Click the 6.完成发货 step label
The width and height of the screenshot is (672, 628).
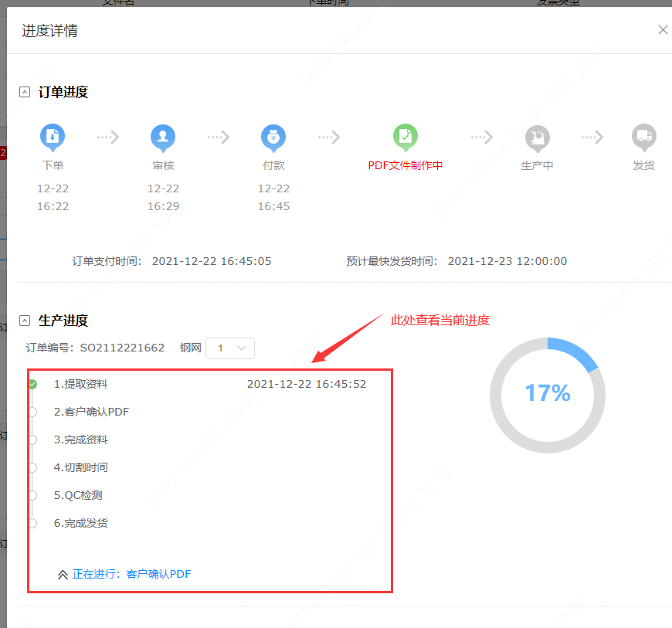coord(81,523)
